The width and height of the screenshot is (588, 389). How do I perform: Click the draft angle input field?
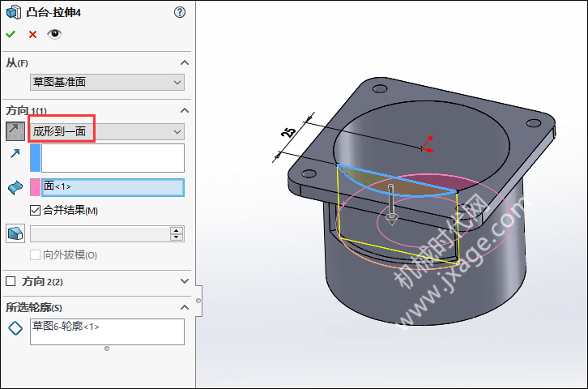coord(100,233)
